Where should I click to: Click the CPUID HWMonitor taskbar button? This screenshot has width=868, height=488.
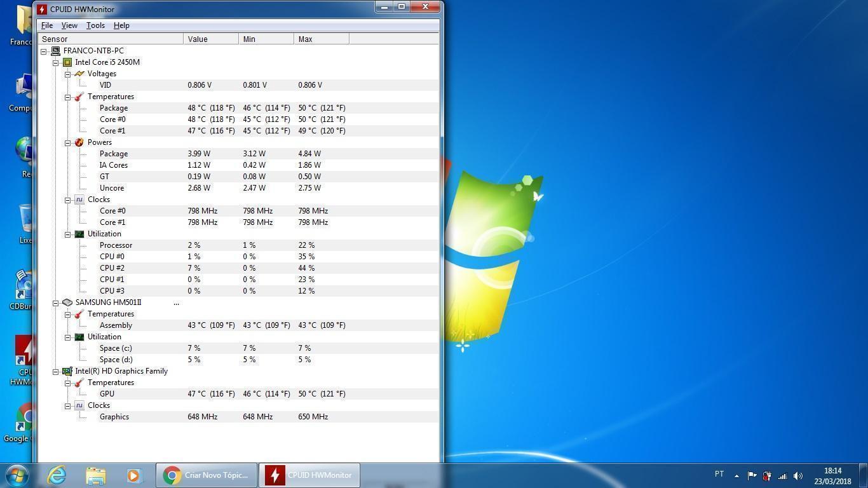click(x=309, y=475)
